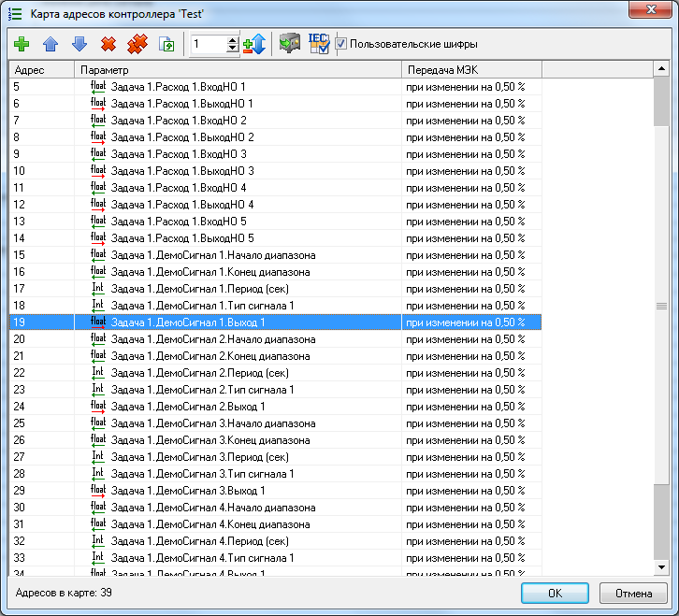The height and width of the screenshot is (616, 679).
Task: Click the 'Передача МЭК' column header
Action: point(471,70)
